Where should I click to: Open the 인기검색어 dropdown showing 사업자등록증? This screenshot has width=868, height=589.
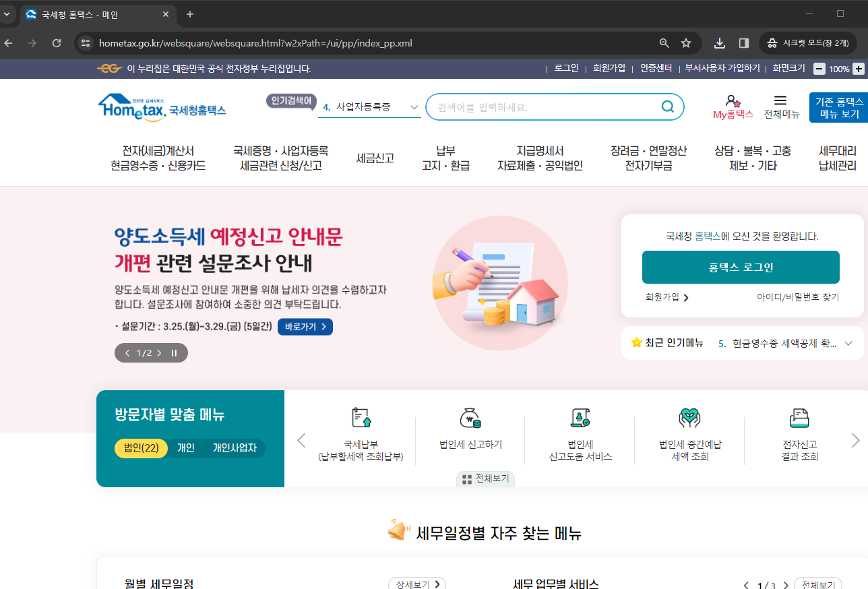pyautogui.click(x=369, y=106)
